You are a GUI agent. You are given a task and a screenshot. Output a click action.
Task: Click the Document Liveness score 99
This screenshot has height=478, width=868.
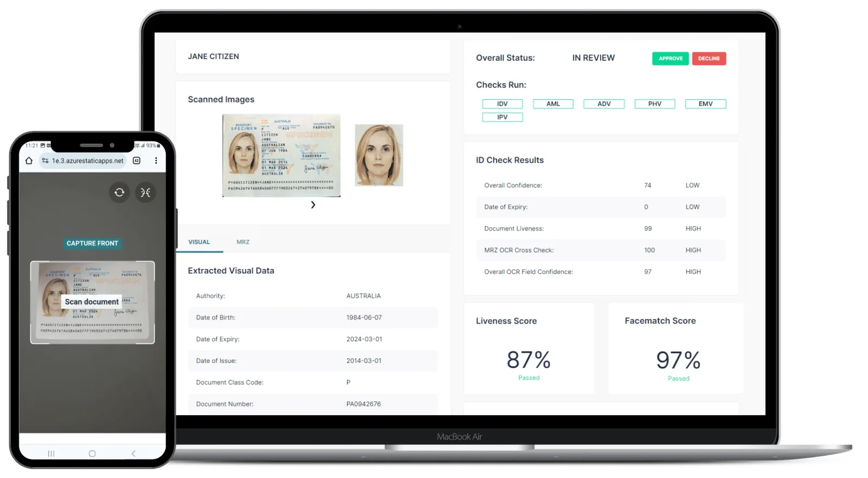(648, 228)
